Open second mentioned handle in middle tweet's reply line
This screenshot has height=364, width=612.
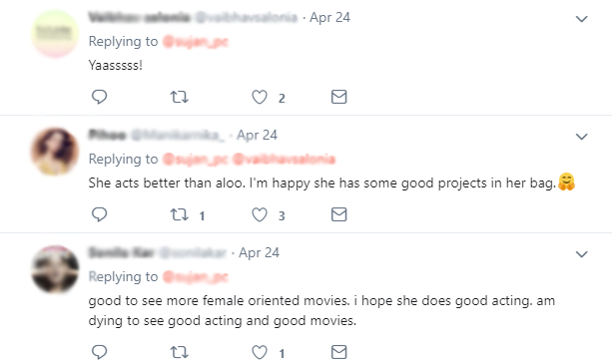point(284,159)
